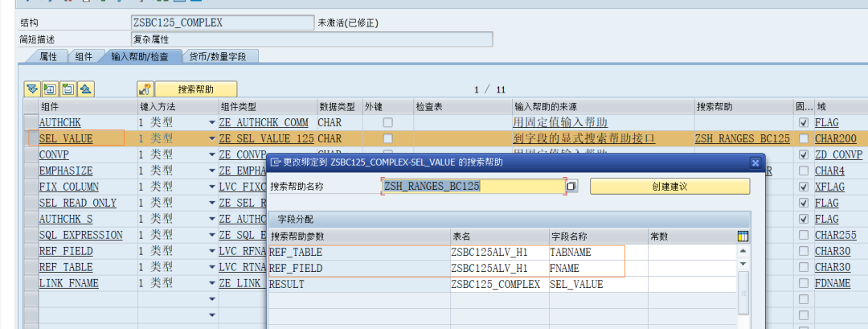Open typing method dropdown for CONVP row
Screen dimensions: 868x329
coord(211,154)
